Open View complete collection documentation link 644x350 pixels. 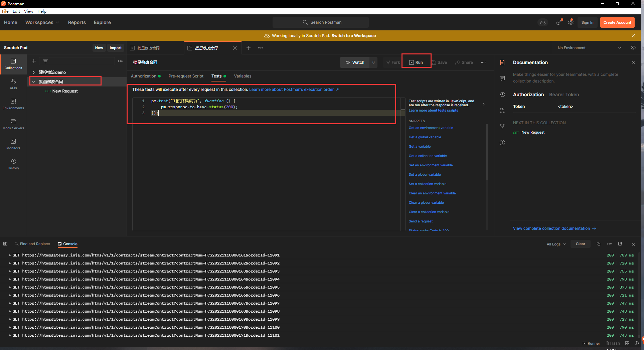click(x=554, y=228)
